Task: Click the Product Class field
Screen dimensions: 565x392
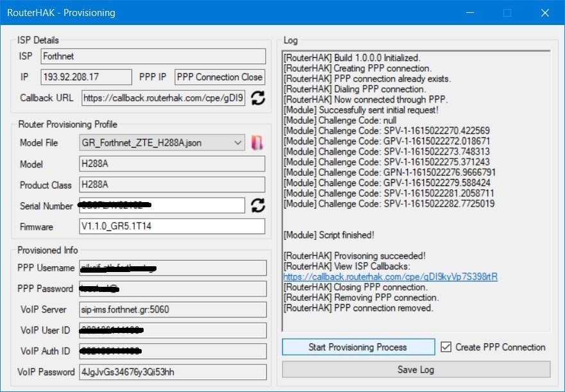Action: click(x=172, y=185)
